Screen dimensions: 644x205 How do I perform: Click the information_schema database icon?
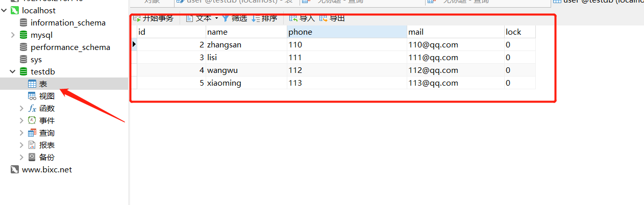tap(23, 22)
